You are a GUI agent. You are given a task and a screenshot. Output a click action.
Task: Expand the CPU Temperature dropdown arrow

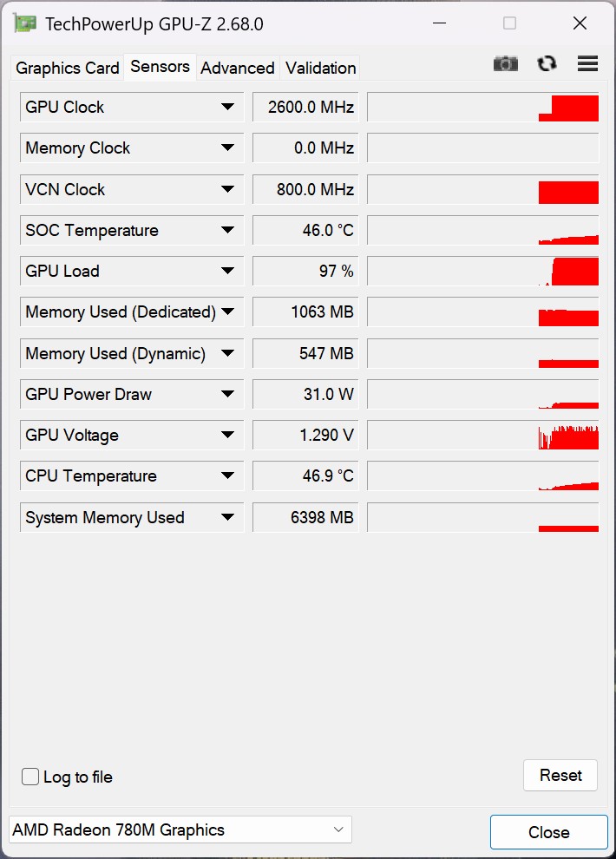(227, 475)
